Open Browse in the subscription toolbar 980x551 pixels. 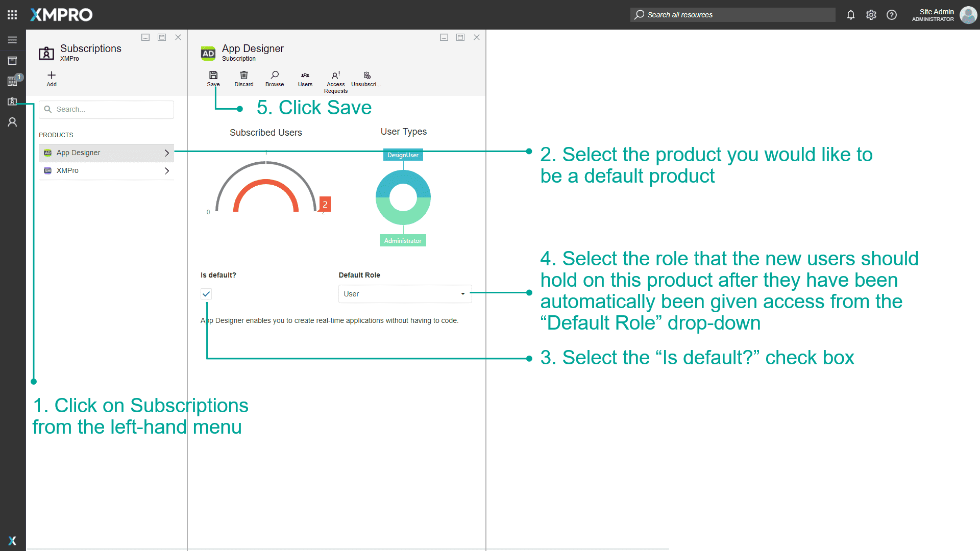(275, 78)
